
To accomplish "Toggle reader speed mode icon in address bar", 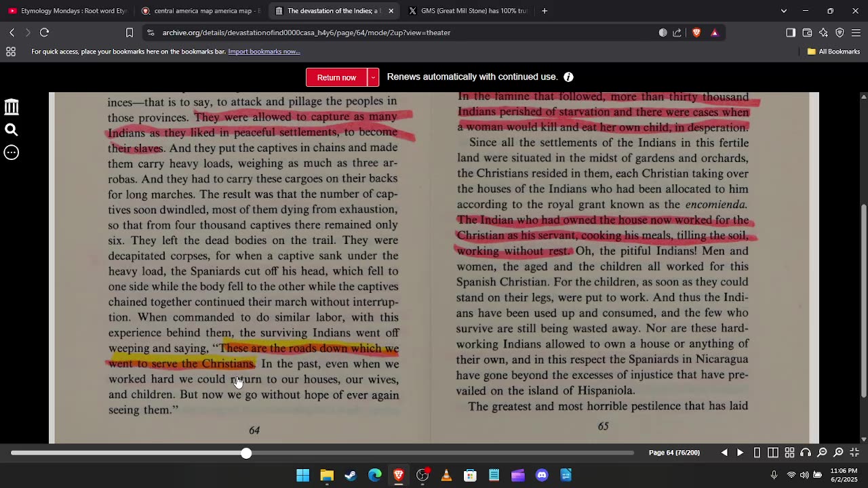I will tap(663, 33).
